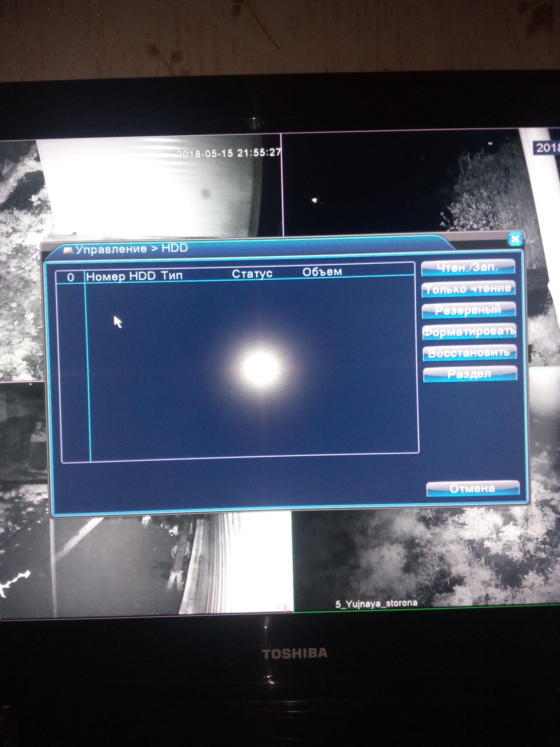Mark disk as Резервный
560x747 pixels.
click(x=469, y=310)
